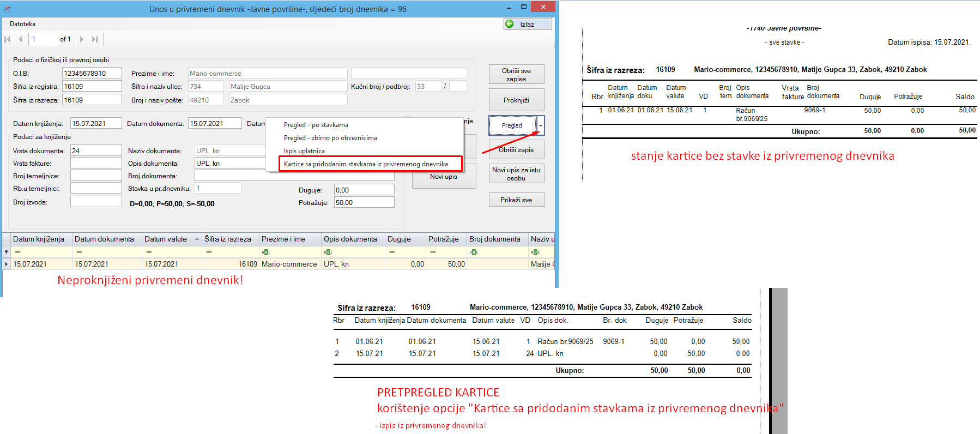The width and height of the screenshot is (980, 434).
Task: Select Ispis uplatnica menu entry
Action: [x=304, y=151]
